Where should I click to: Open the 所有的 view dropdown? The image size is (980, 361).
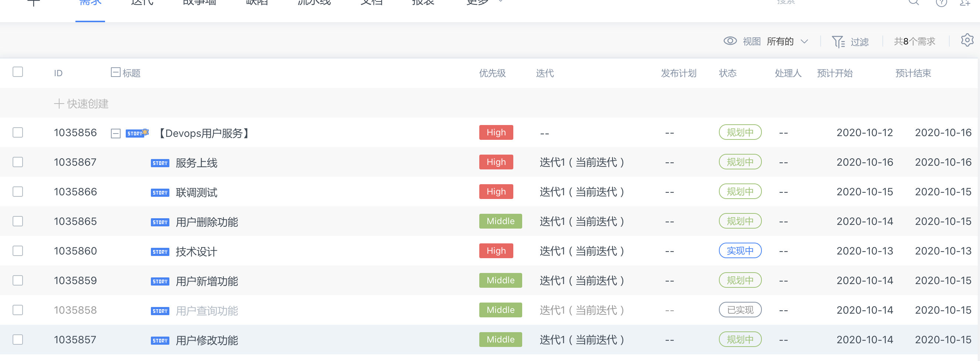coord(787,41)
